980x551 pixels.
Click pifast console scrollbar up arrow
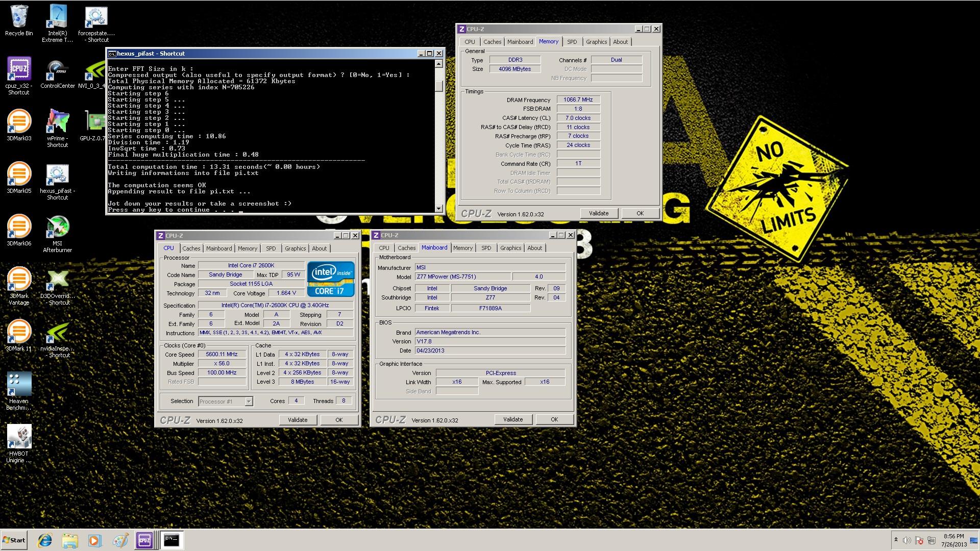coord(438,64)
